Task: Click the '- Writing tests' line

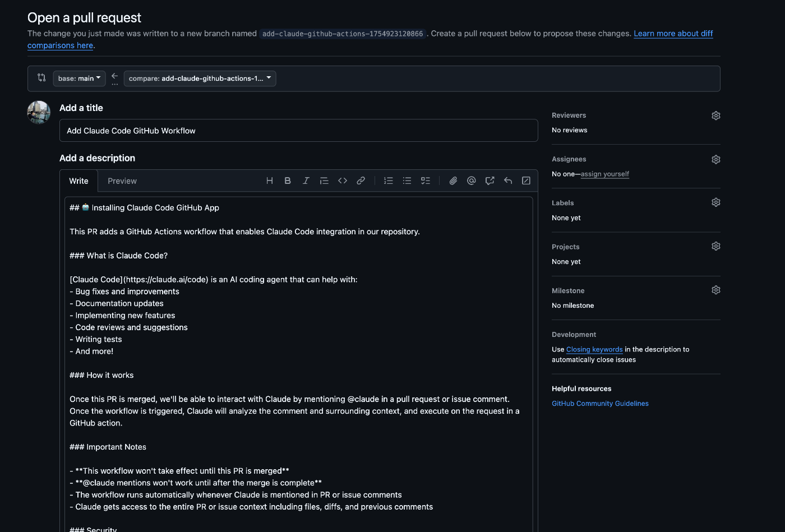Action: pyautogui.click(x=96, y=339)
